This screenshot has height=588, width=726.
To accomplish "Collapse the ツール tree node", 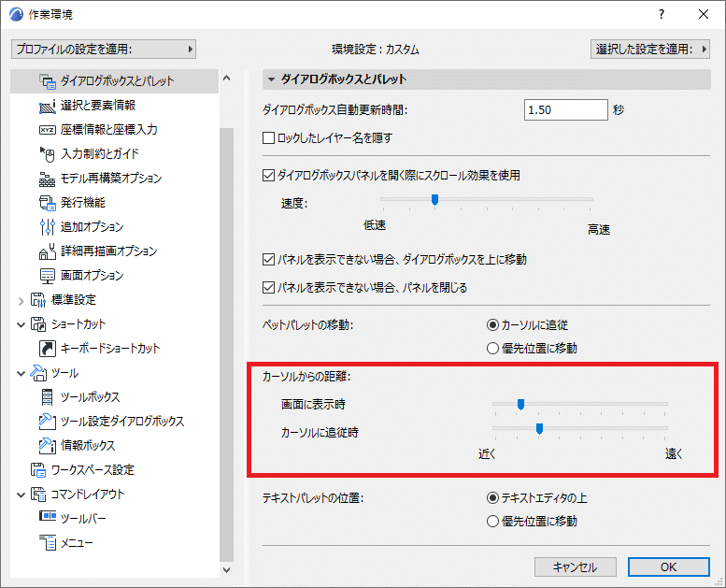I will click(21, 374).
